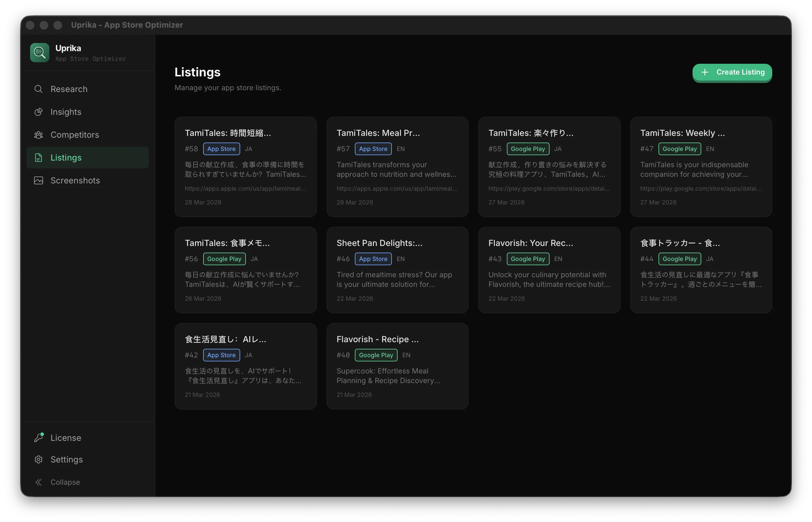Select the Listings sidebar item
Screen dimensions: 812x522
(x=88, y=158)
